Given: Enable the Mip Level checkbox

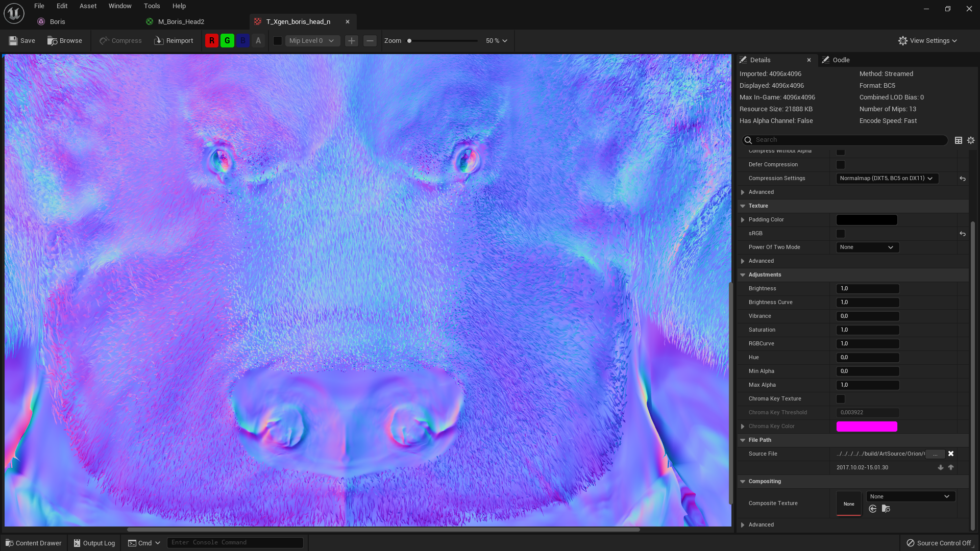Looking at the screenshot, I should [x=278, y=41].
